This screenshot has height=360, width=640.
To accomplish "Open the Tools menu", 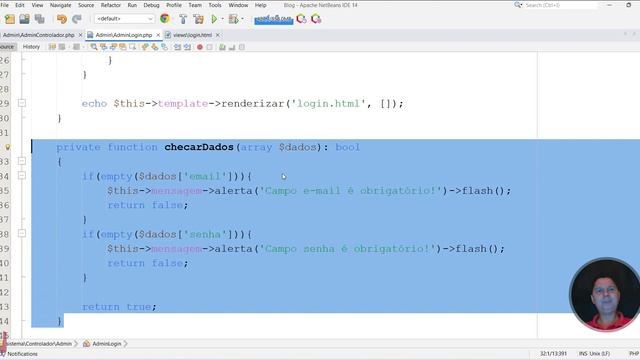I will 215,5.
